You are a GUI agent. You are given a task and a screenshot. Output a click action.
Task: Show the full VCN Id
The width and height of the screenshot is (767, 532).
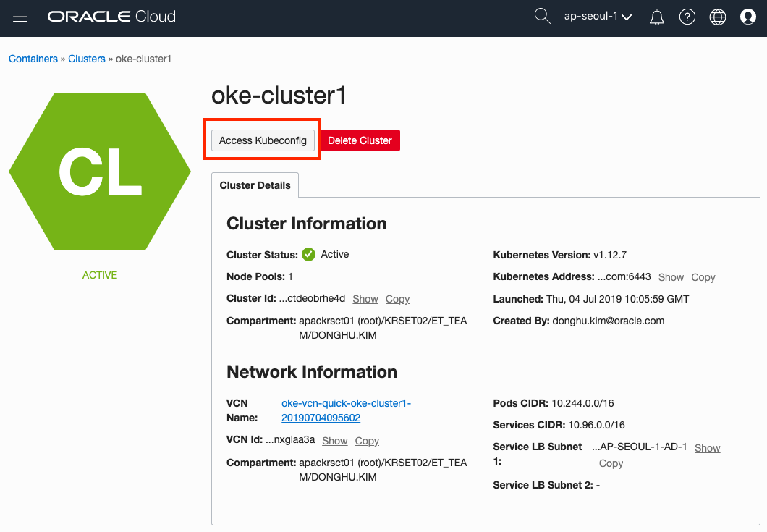tap(335, 441)
